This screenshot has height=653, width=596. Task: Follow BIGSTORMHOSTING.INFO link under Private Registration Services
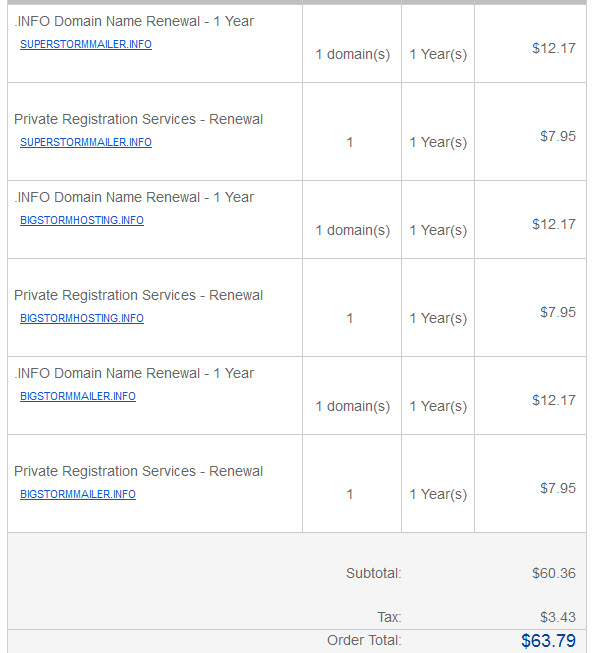point(82,318)
